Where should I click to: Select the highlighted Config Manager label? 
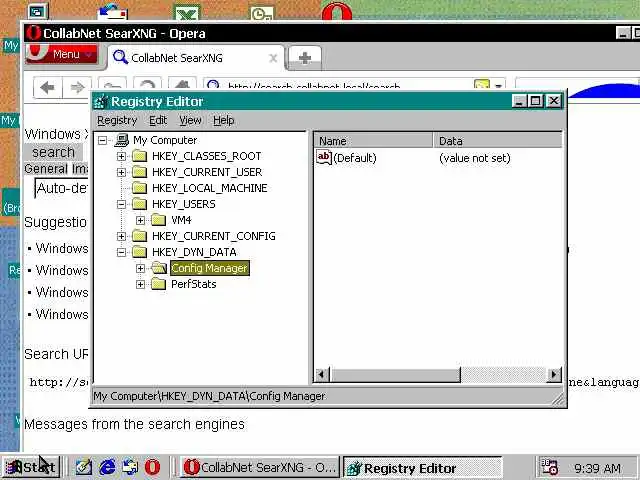(x=209, y=268)
